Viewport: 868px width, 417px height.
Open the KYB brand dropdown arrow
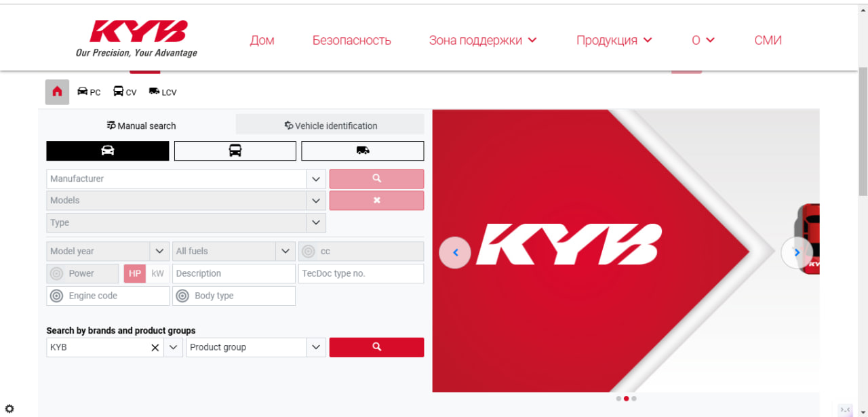coord(174,347)
